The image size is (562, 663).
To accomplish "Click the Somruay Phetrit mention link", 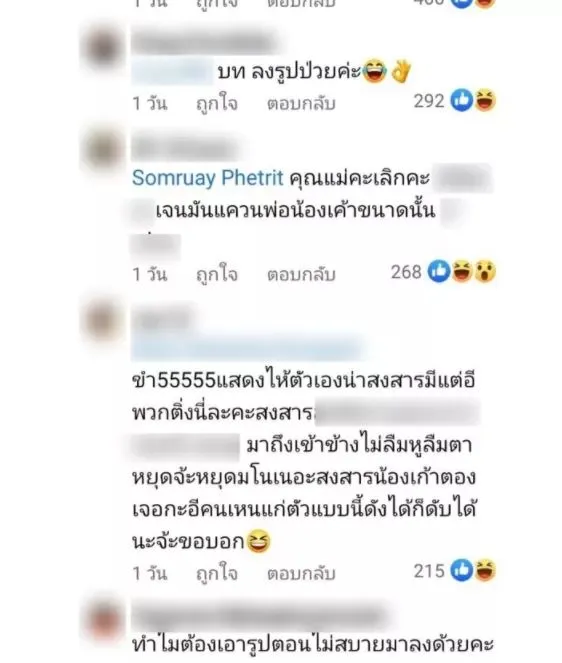I will click(x=207, y=178).
